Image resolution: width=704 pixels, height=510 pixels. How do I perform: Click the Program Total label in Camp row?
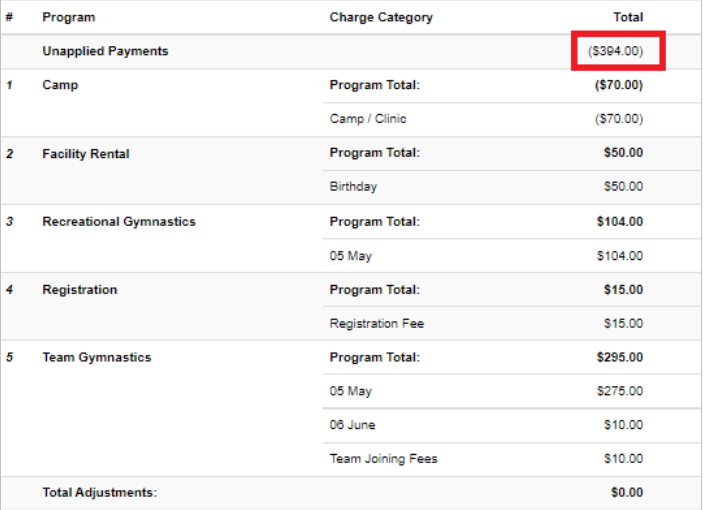pos(375,85)
